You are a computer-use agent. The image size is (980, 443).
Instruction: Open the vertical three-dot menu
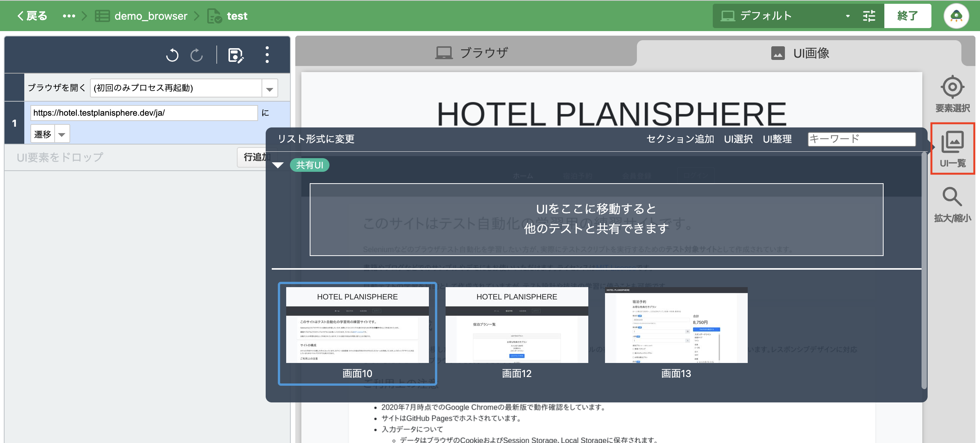[x=267, y=55]
